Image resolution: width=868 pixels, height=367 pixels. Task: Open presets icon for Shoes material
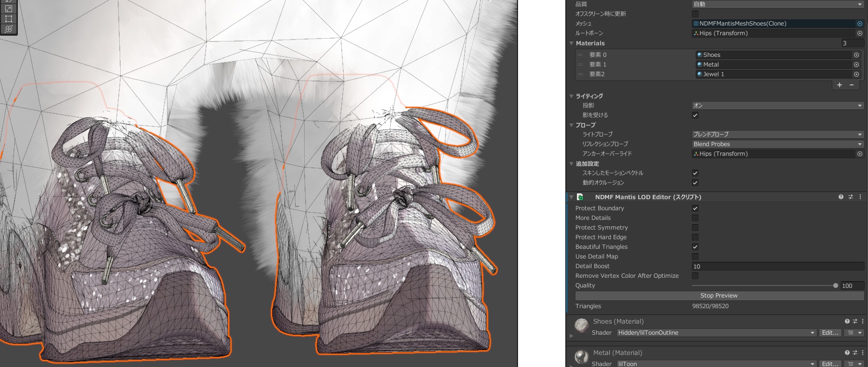(855, 321)
